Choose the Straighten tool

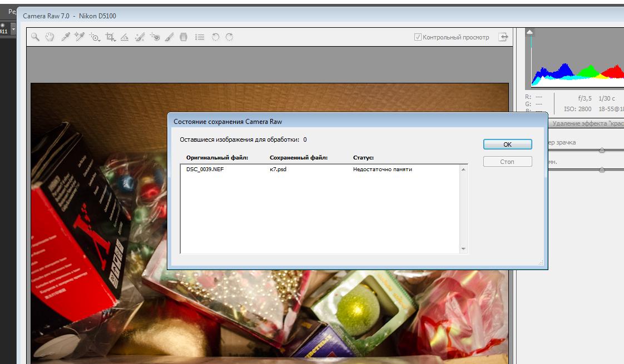[x=125, y=37]
